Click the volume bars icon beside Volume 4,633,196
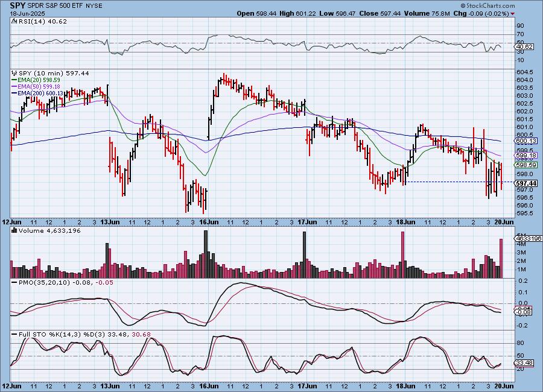This screenshot has height=392, width=543. point(14,230)
